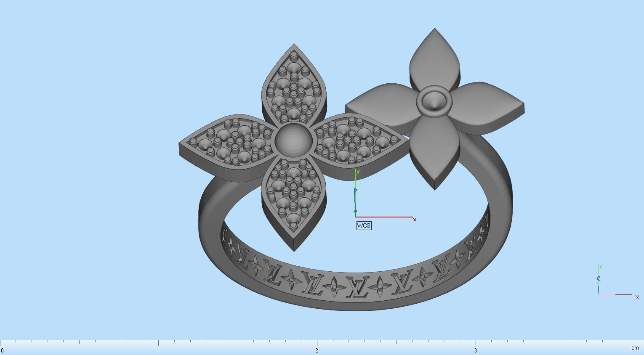This screenshot has height=355, width=644.
Task: Click the ruler origin mark labeled 0
Action: pos(2,350)
